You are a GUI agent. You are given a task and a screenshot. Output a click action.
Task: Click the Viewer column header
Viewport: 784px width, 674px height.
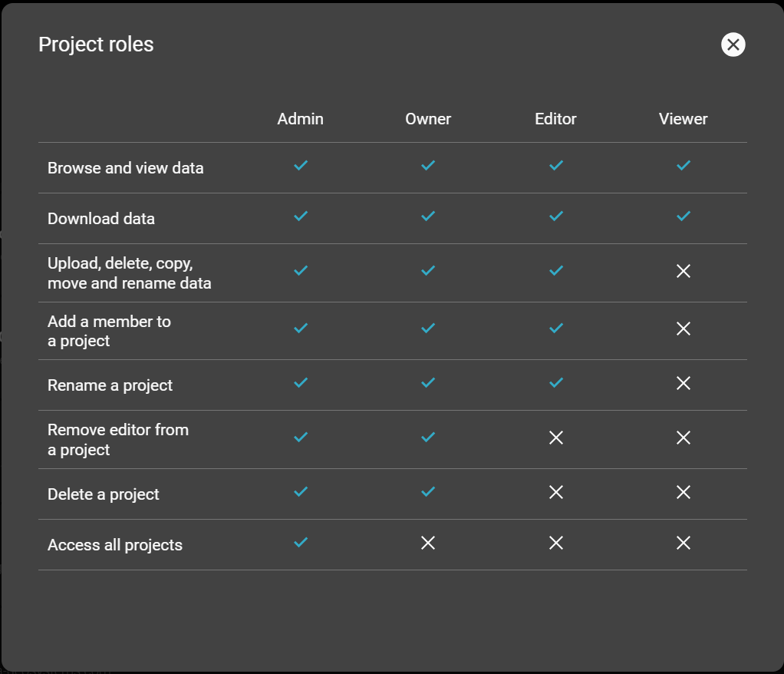683,119
